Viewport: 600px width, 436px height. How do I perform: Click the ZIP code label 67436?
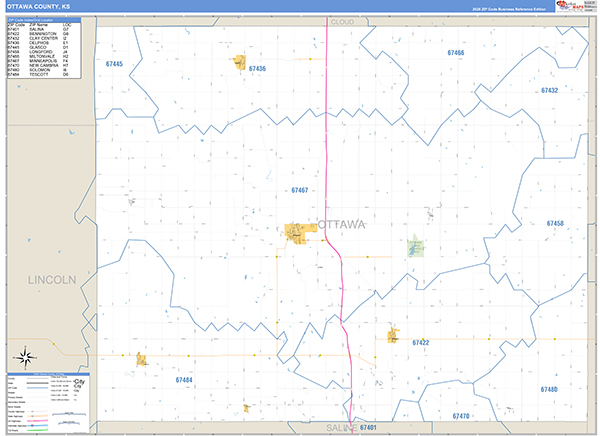pos(257,69)
